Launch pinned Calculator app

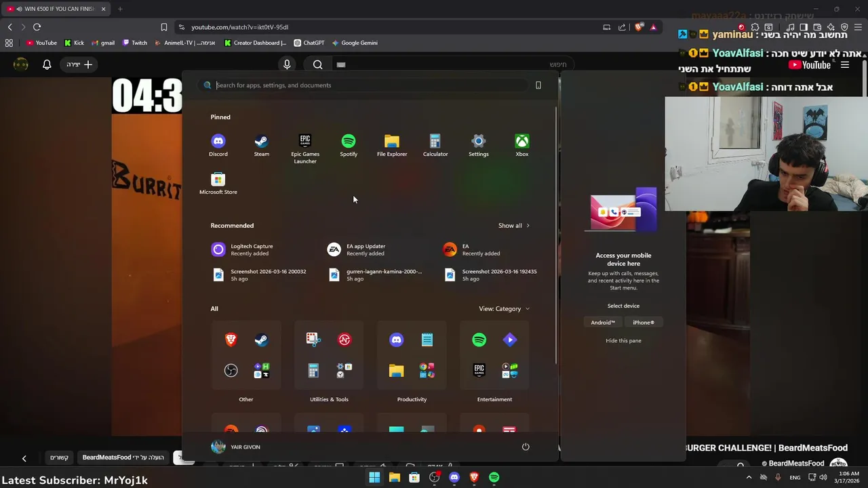(x=435, y=145)
